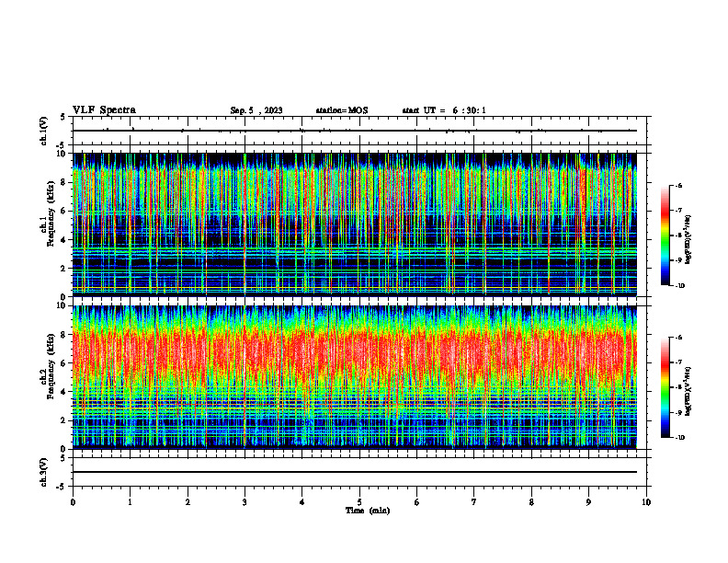Screen dimensions: 728x563
Task: Click the ch.1 color bar log(PSD) label
Action: tap(688, 240)
